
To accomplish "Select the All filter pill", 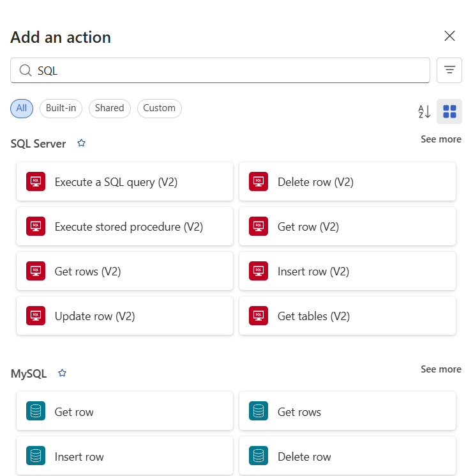I will pos(22,109).
